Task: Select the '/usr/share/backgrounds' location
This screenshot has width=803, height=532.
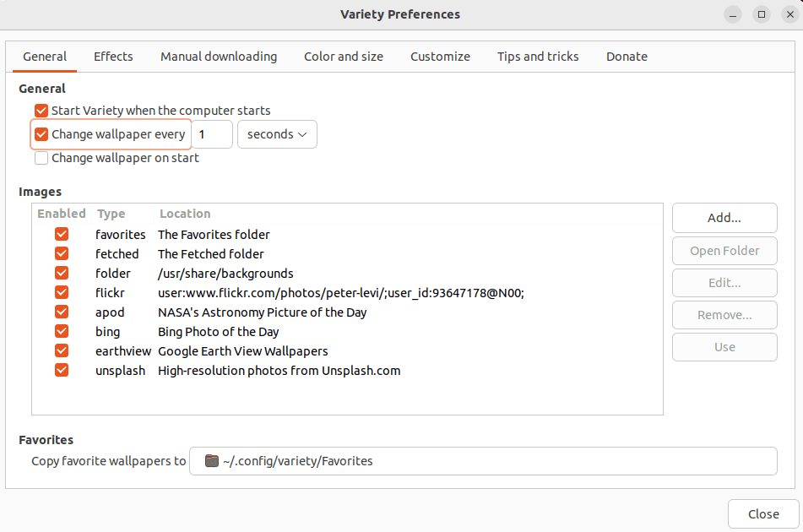Action: (x=225, y=274)
